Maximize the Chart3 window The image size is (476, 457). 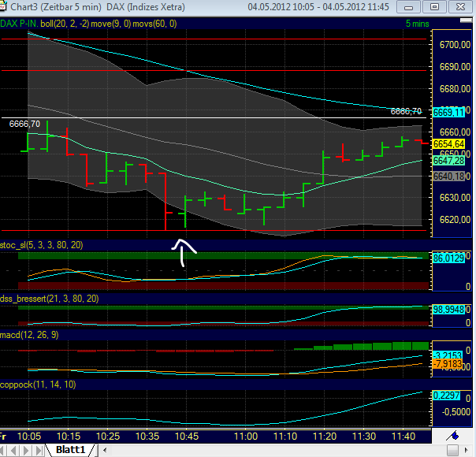tap(434, 7)
